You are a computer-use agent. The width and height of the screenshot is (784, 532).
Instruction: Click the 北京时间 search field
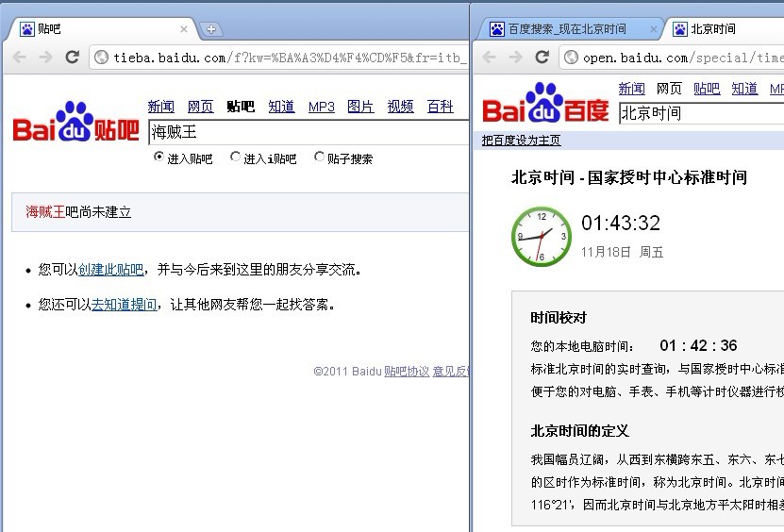(702, 113)
